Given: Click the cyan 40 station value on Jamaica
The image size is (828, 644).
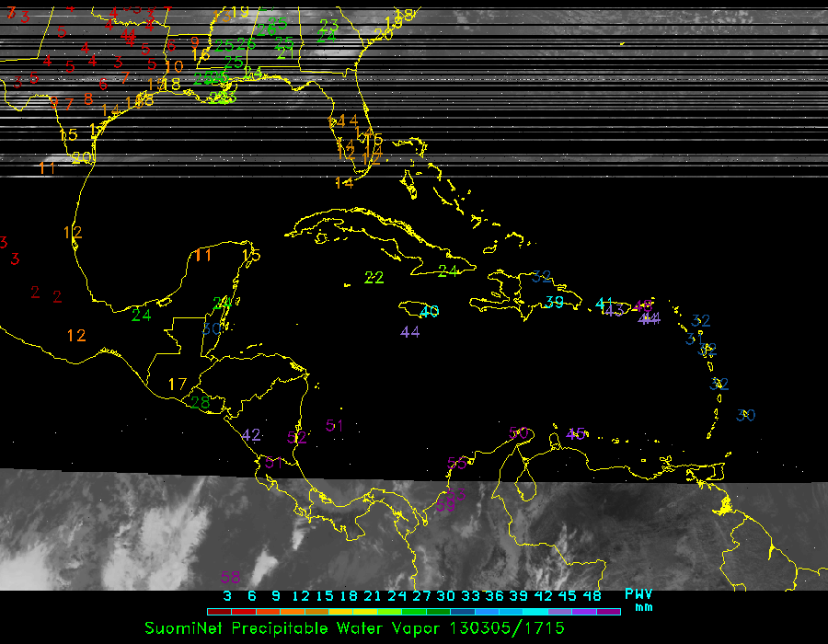Looking at the screenshot, I should tap(429, 311).
